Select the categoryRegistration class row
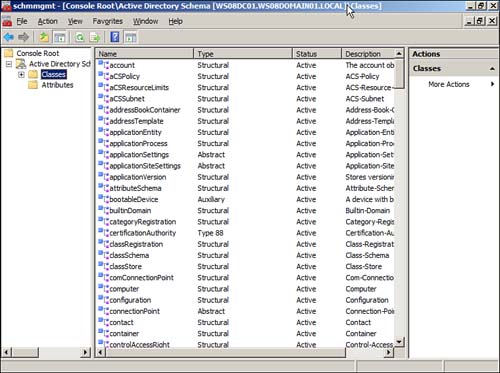Viewport: 500px width, 373px height. coord(246,222)
